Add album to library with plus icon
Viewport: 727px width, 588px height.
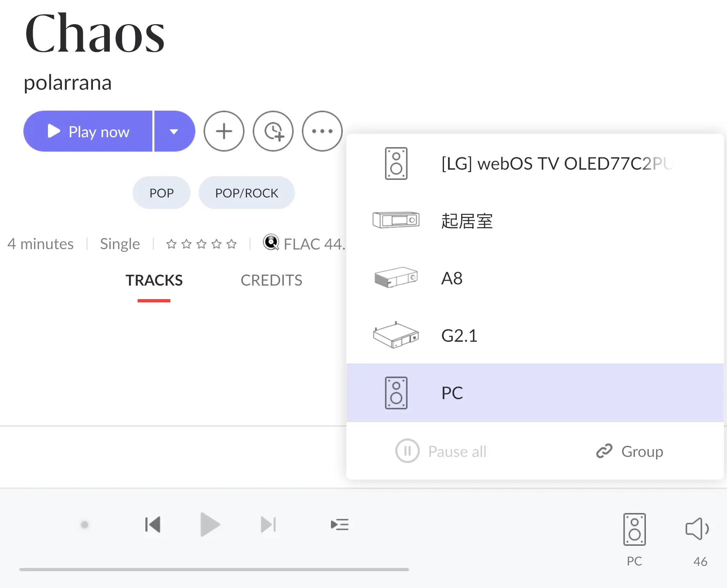pyautogui.click(x=224, y=132)
